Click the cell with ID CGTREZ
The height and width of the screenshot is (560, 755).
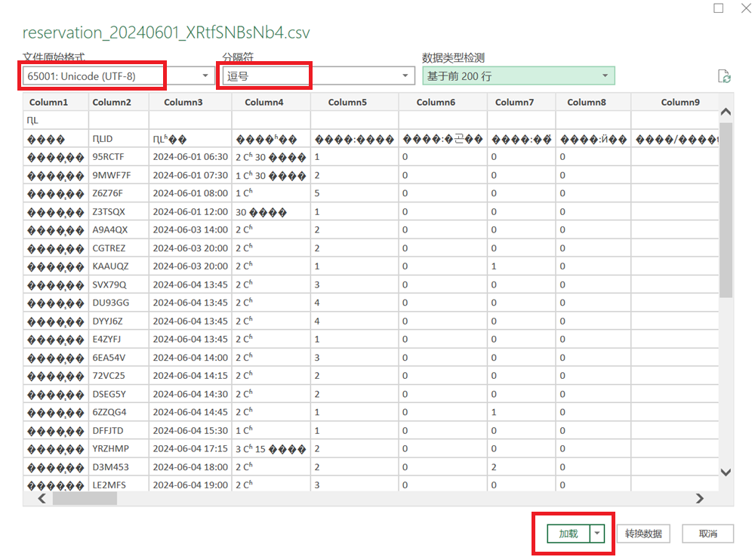coord(119,248)
